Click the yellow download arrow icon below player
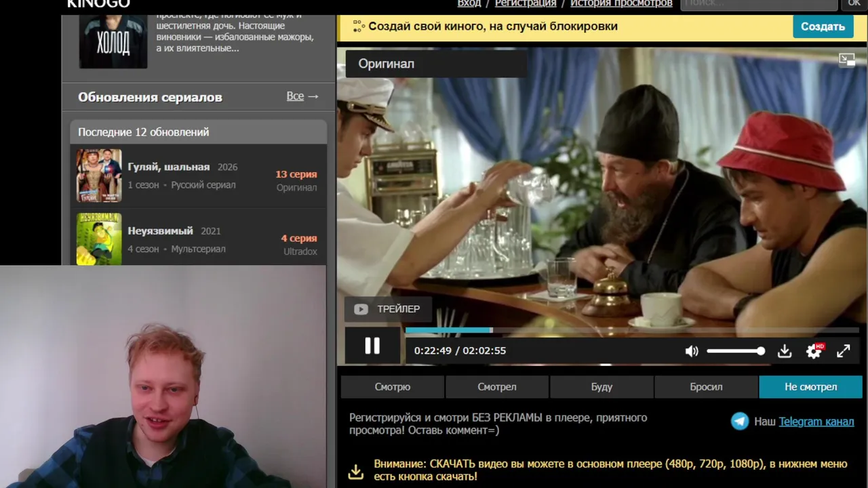This screenshot has width=868, height=488. point(356,471)
